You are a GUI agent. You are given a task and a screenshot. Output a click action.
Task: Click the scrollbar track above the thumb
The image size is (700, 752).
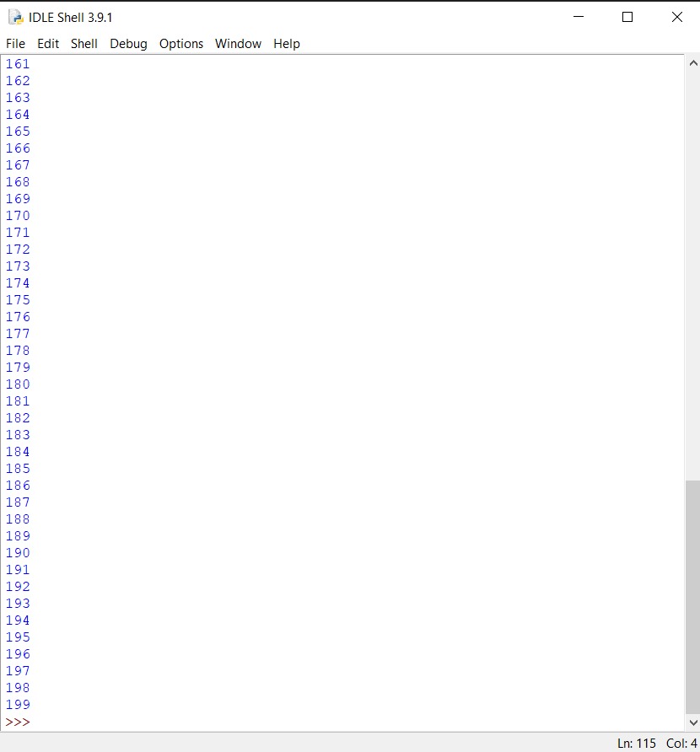click(692, 276)
